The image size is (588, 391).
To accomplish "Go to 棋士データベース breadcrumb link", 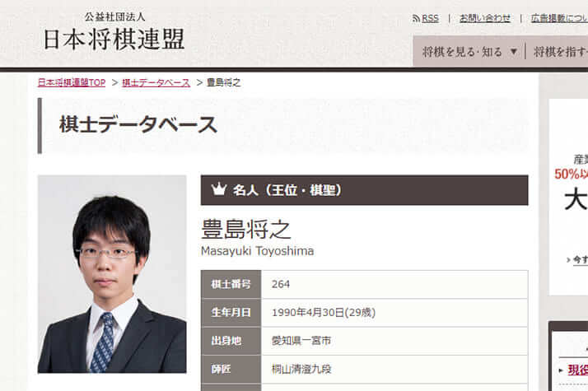I will pos(156,82).
